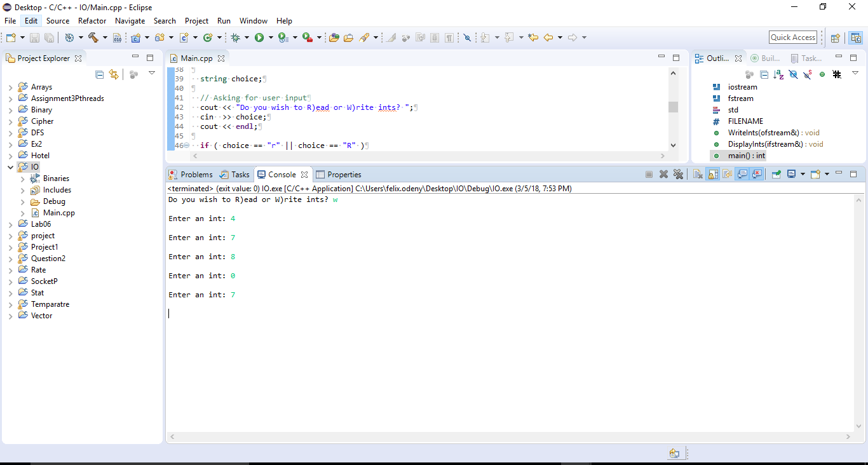Collapse all in Project Explorer toolbar

coord(99,74)
